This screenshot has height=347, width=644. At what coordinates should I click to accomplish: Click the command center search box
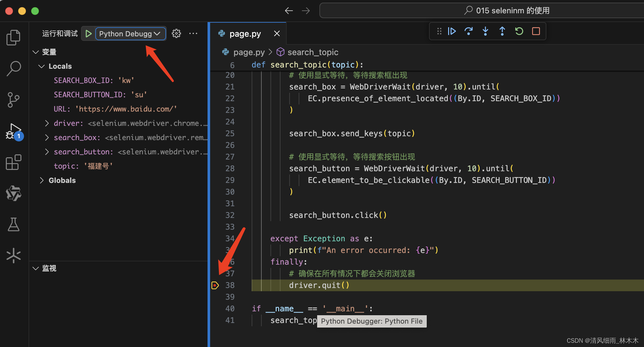[482, 10]
